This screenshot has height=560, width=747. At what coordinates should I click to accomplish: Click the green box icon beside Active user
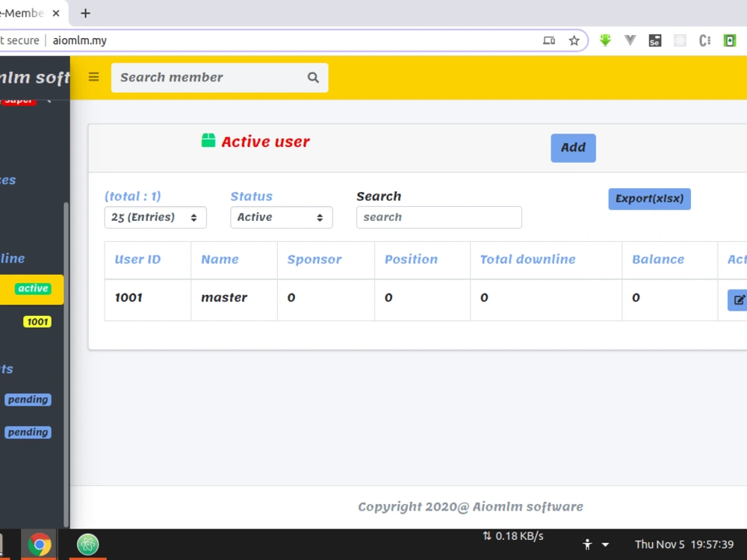pos(208,140)
